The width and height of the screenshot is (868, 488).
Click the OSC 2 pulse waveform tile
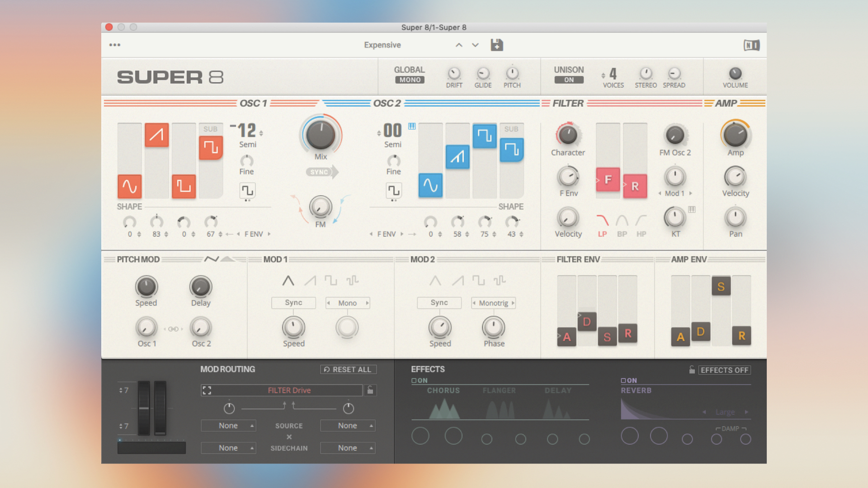click(x=485, y=136)
